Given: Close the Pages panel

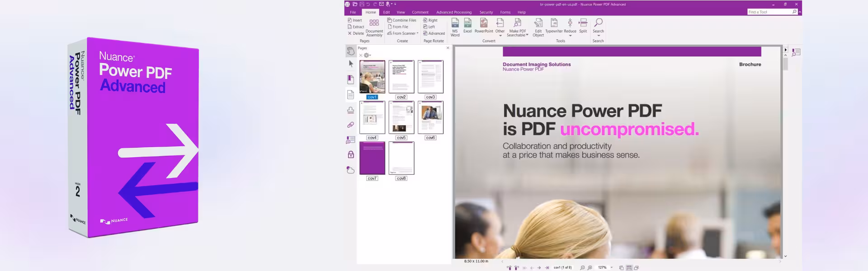Looking at the screenshot, I should click(448, 48).
